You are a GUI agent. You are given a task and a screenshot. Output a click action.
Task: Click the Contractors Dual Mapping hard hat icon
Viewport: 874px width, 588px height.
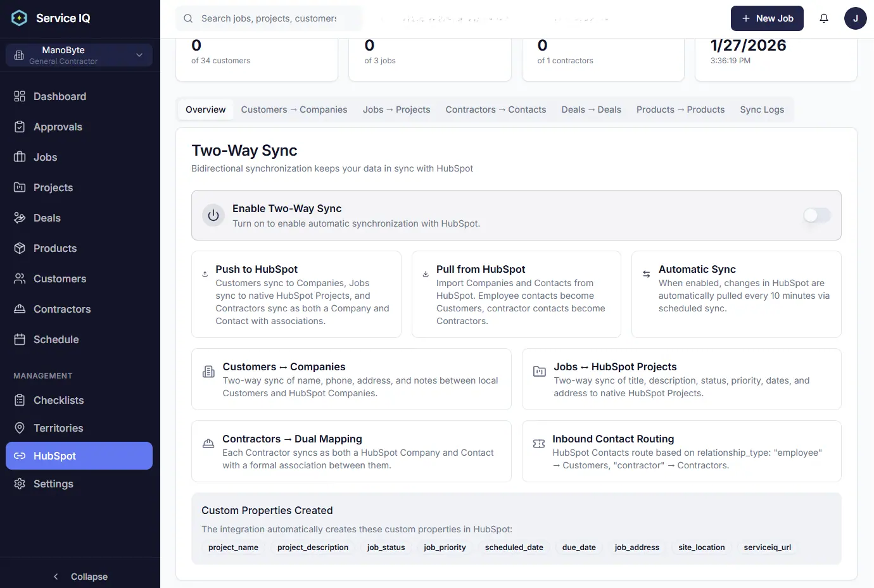coord(208,444)
